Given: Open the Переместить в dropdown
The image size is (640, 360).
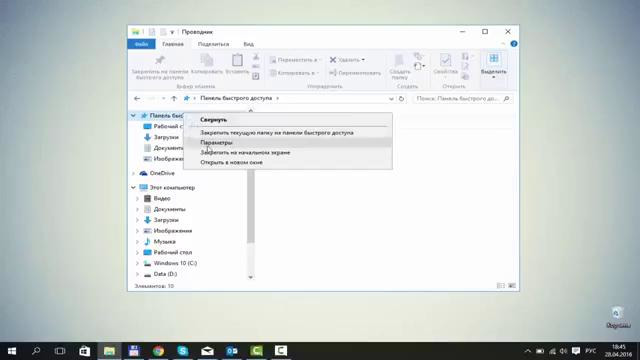Looking at the screenshot, I should [x=295, y=60].
